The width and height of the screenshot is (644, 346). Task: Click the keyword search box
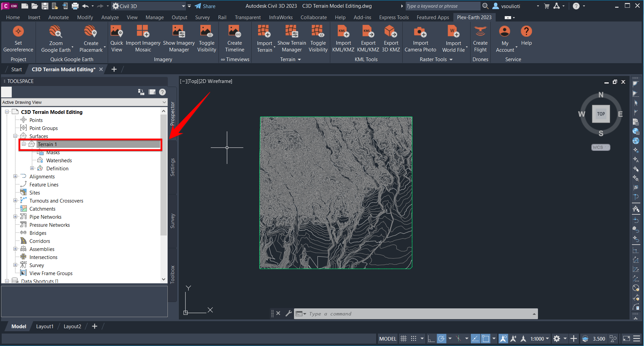tap(442, 6)
